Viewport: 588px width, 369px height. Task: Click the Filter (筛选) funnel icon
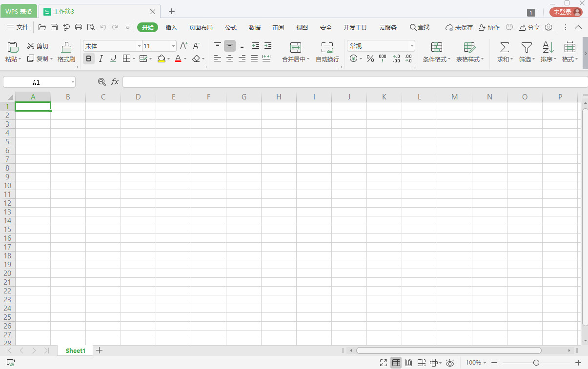point(526,47)
